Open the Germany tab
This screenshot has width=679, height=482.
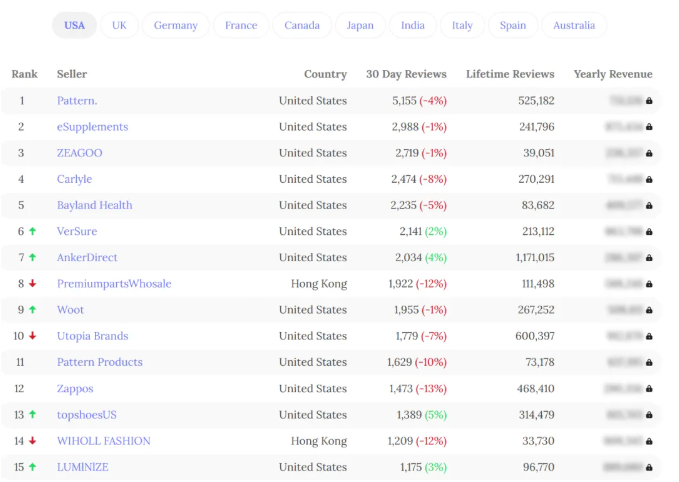pyautogui.click(x=176, y=25)
